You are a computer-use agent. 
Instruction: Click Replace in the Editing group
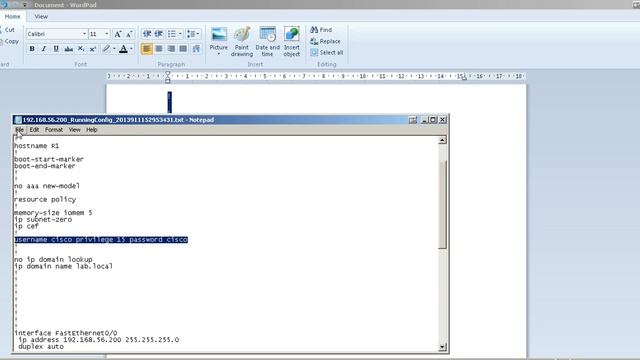325,41
